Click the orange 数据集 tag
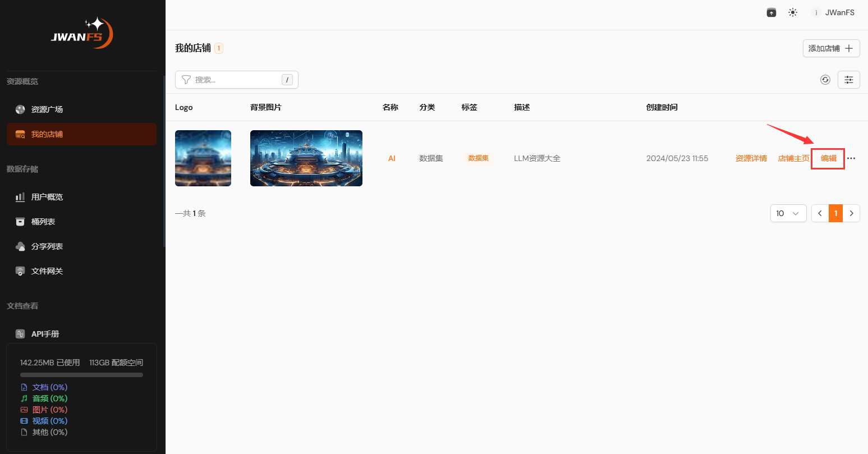Screen dimensions: 868x454 [x=479, y=158]
